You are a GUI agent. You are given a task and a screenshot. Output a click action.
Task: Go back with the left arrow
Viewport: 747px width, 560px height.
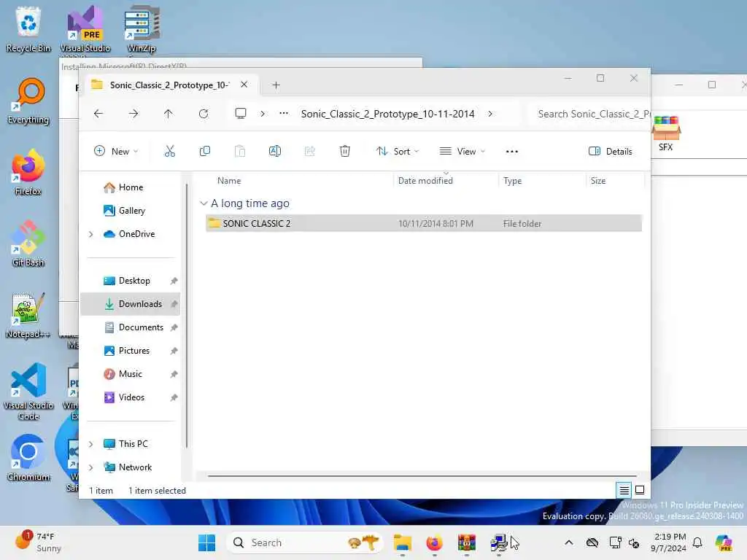[98, 114]
